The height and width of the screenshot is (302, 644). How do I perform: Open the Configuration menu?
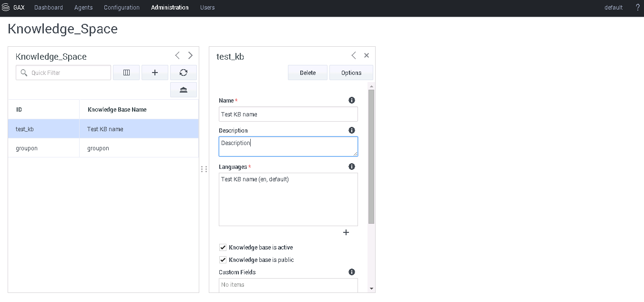click(x=122, y=8)
